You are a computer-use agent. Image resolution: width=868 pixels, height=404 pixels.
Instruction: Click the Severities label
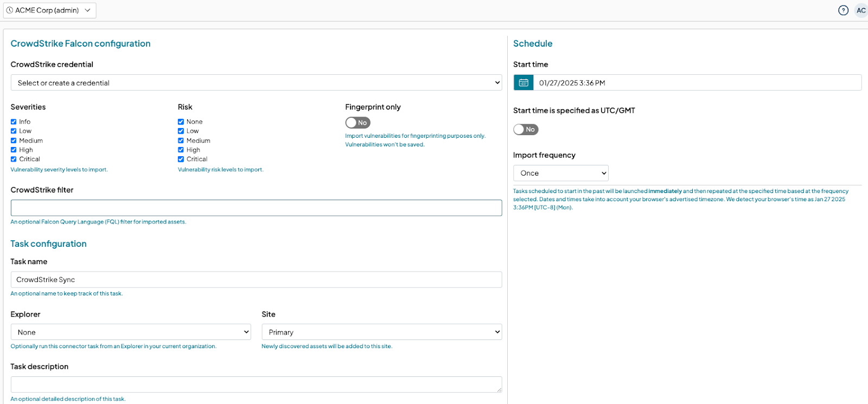tap(28, 107)
